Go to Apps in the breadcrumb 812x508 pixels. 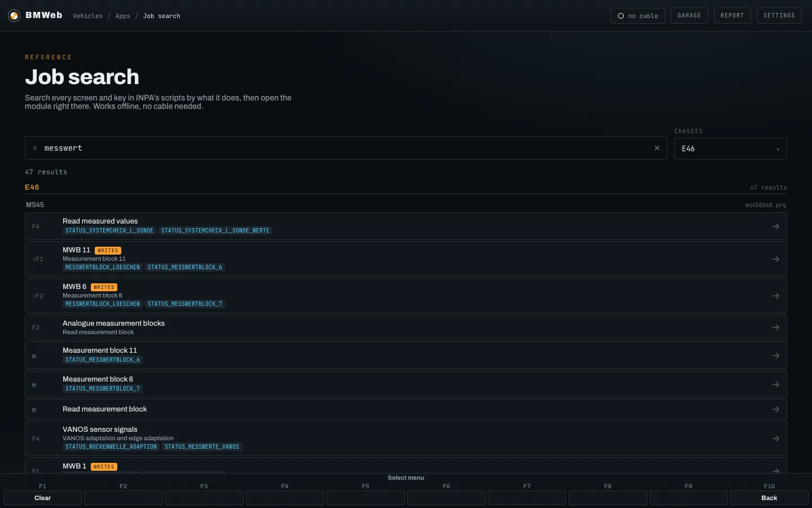[x=123, y=16]
